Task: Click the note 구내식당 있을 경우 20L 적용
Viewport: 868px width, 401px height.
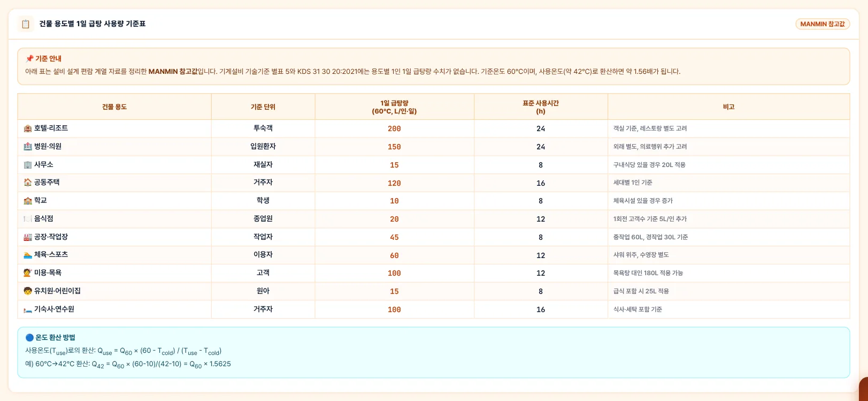Action: click(x=649, y=165)
